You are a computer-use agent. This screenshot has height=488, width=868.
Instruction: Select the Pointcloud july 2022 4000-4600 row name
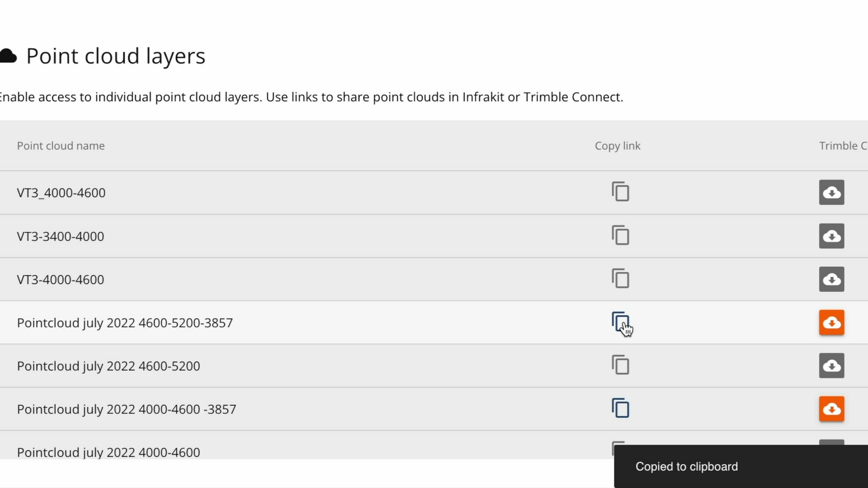point(108,452)
